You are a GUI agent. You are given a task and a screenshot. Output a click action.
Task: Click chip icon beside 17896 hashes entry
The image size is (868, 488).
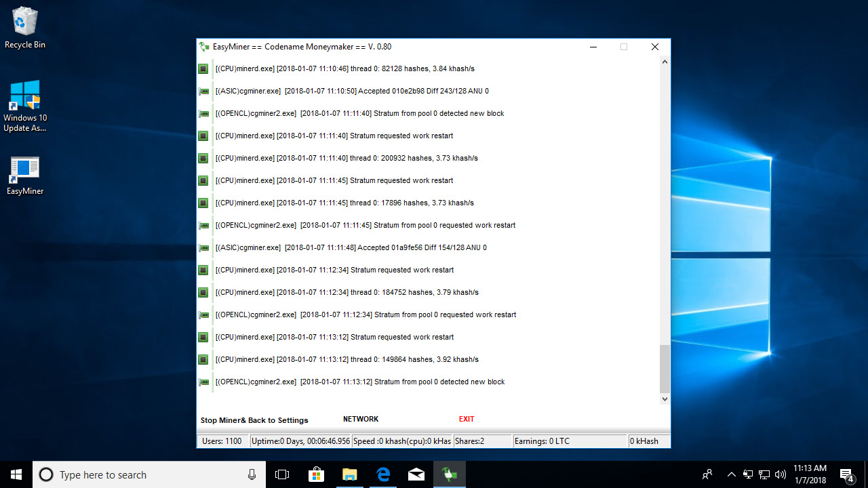click(x=203, y=203)
